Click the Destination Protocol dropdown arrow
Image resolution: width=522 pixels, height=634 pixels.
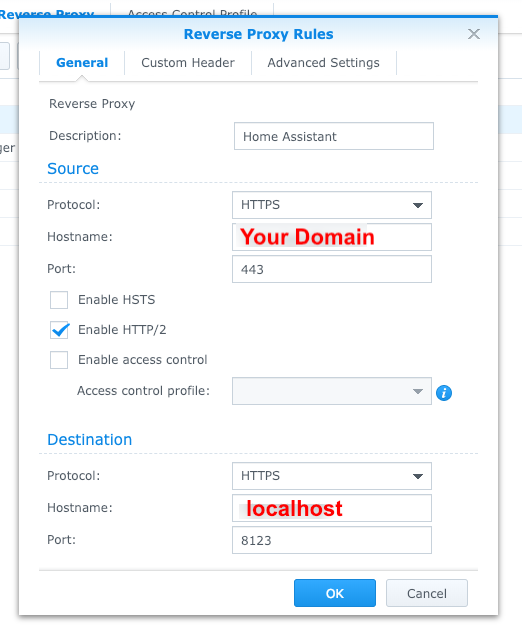[418, 476]
